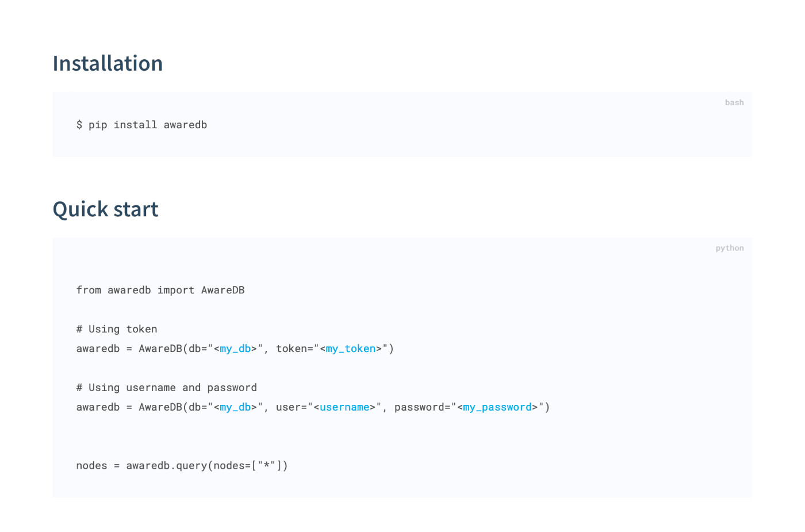Click the second my_db placeholder
Viewport: 805px width, 532px height.
(x=235, y=407)
